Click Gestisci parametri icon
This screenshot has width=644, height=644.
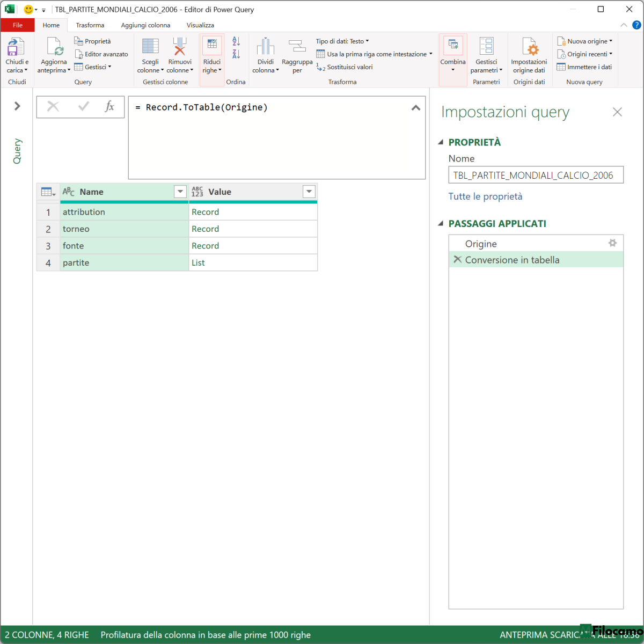tap(486, 46)
